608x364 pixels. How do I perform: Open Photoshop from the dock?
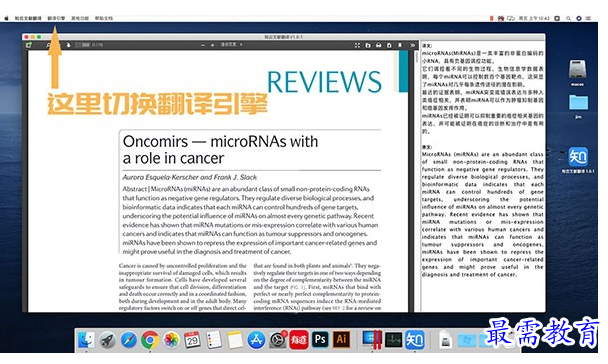pyautogui.click(x=320, y=340)
